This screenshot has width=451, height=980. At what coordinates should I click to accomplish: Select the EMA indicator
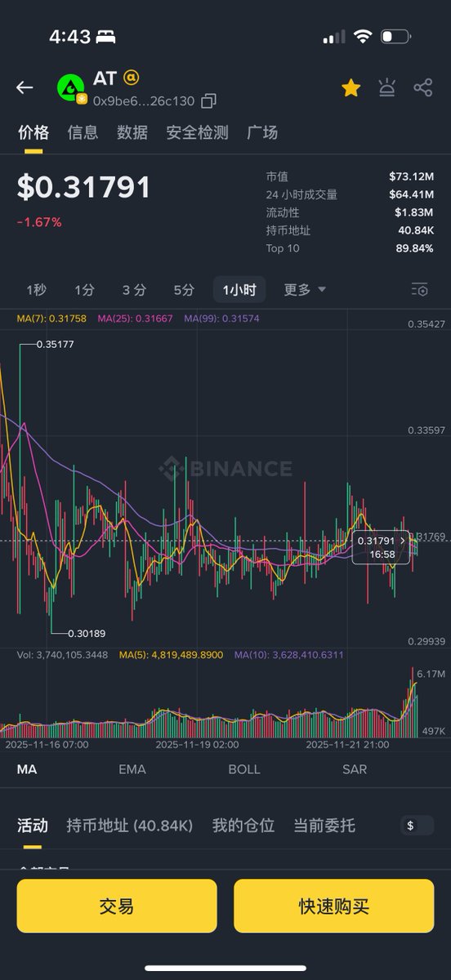click(132, 769)
